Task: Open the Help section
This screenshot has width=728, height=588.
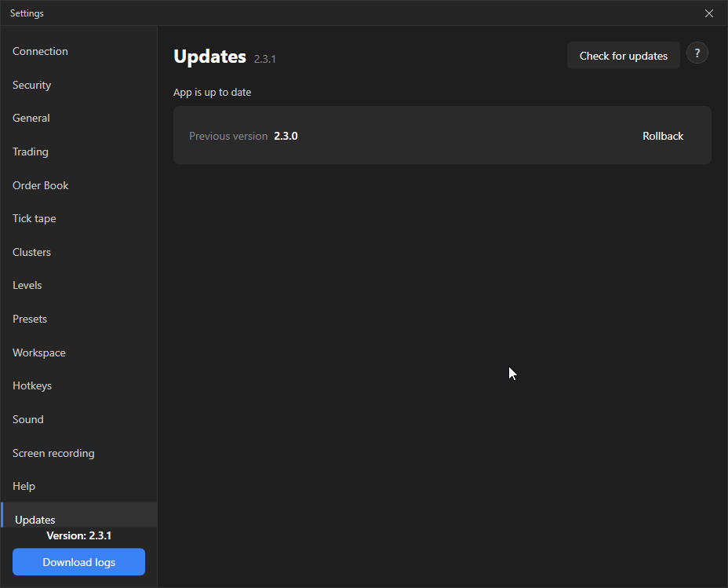Action: tap(79, 486)
